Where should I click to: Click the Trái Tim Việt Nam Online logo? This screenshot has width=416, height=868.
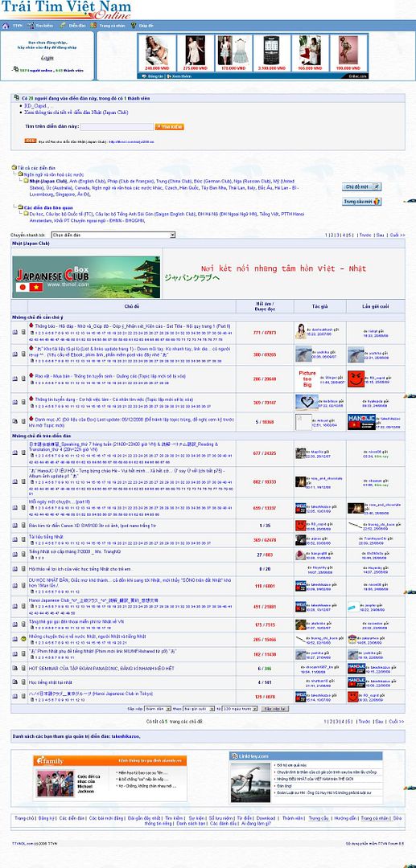point(67,10)
